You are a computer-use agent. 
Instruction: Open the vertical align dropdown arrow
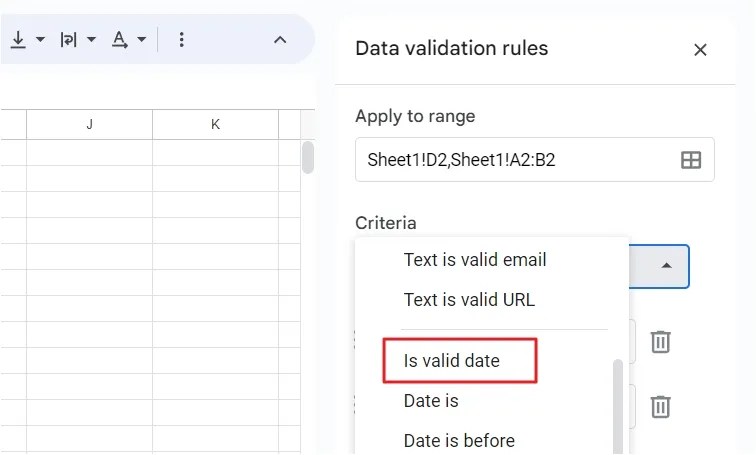40,40
